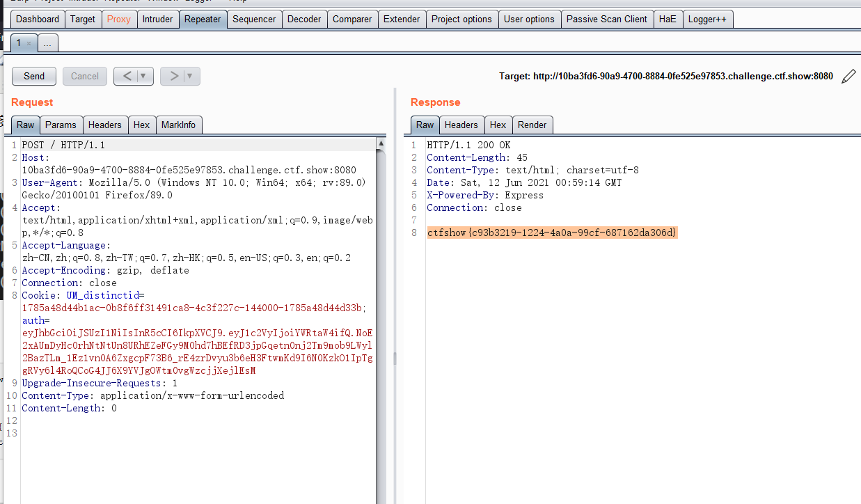The image size is (861, 504).
Task: Switch to the Decoder tab
Action: (x=304, y=19)
